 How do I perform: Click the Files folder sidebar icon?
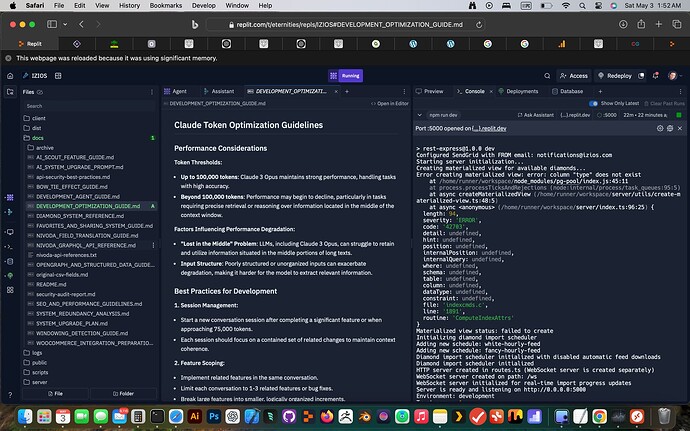pos(10,92)
